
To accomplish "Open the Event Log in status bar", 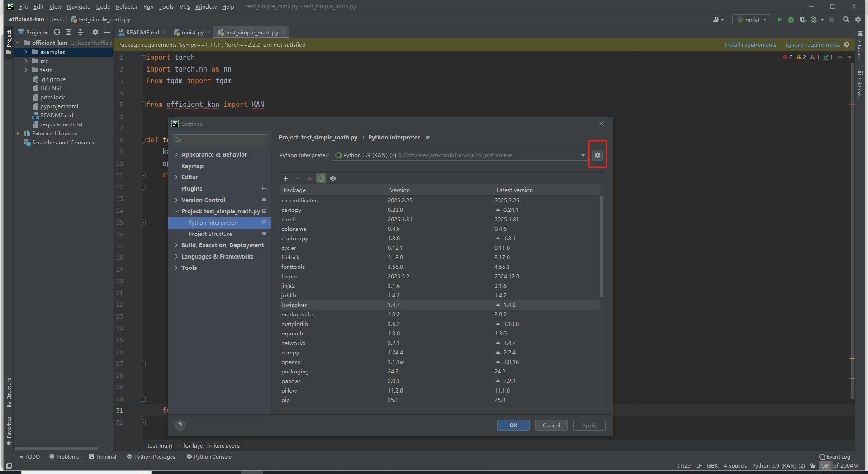I will click(835, 457).
